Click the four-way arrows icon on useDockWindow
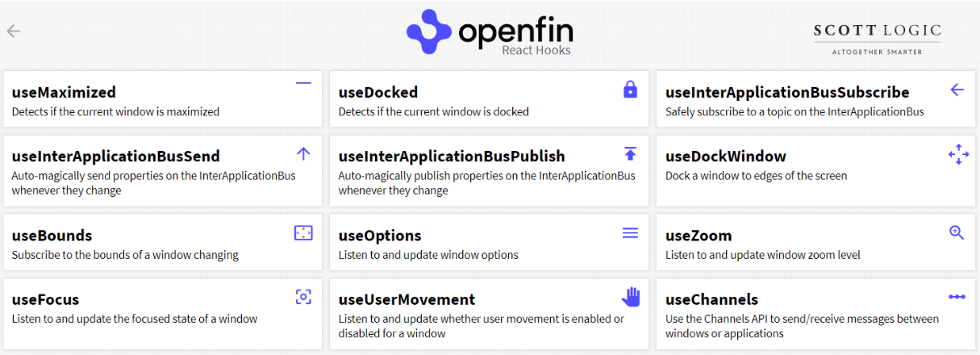Viewport: 980px width, 355px height. coord(958,154)
